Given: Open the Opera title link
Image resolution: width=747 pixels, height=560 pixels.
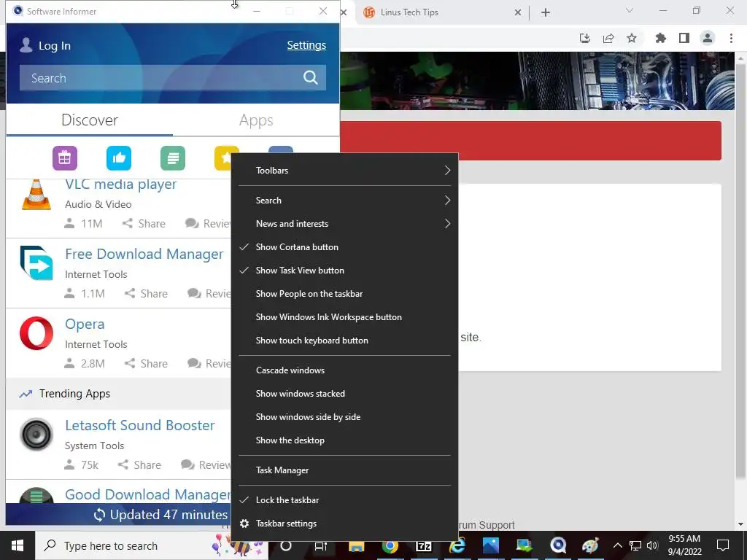Looking at the screenshot, I should (x=85, y=324).
